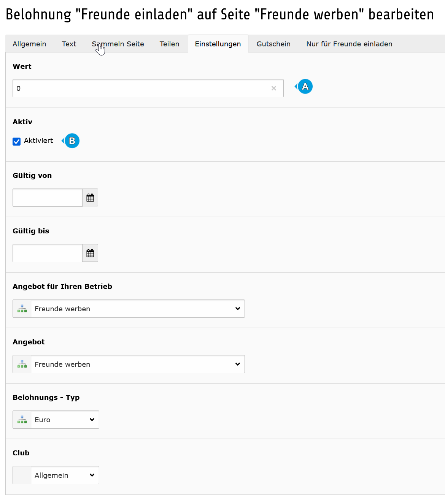Clear the Wert field with X icon

(x=274, y=88)
